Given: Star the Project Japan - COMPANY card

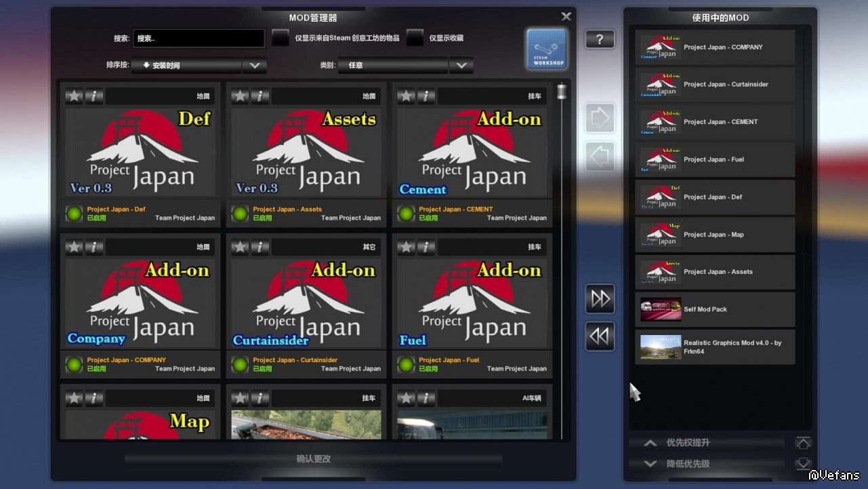Looking at the screenshot, I should coord(74,248).
